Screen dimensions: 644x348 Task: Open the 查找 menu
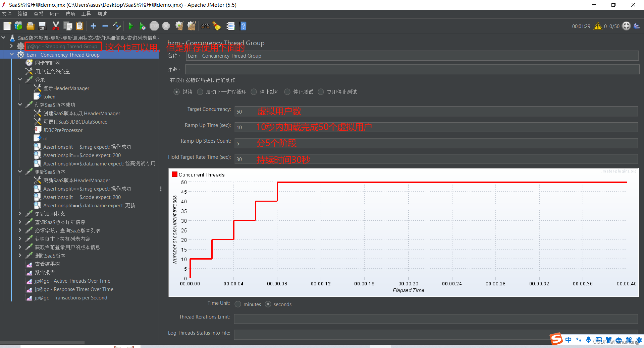[39, 14]
